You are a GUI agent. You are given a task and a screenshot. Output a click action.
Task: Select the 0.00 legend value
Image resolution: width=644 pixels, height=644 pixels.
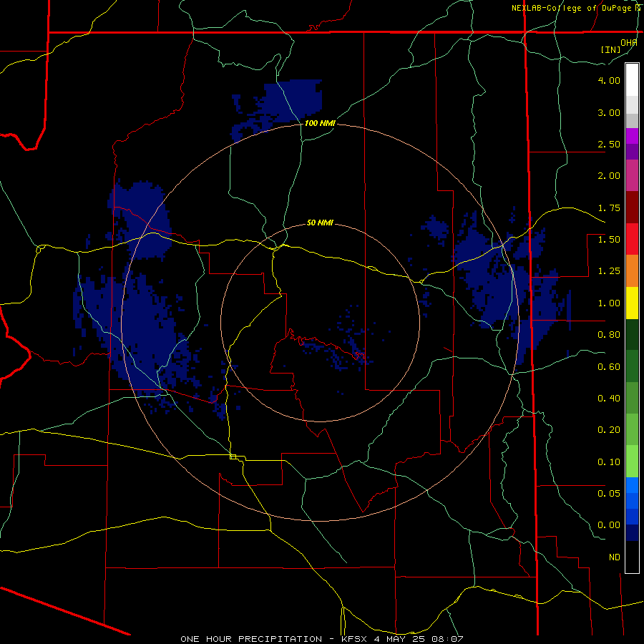click(609, 525)
